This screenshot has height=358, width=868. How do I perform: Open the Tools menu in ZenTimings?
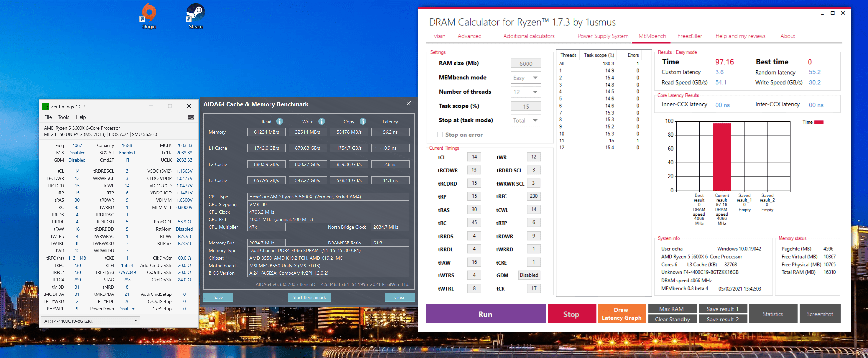[x=63, y=117]
